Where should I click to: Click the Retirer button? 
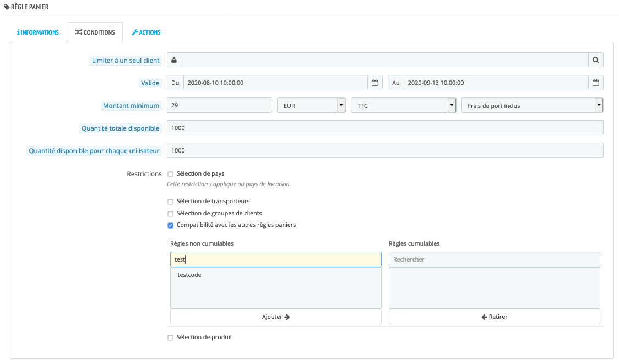[494, 317]
